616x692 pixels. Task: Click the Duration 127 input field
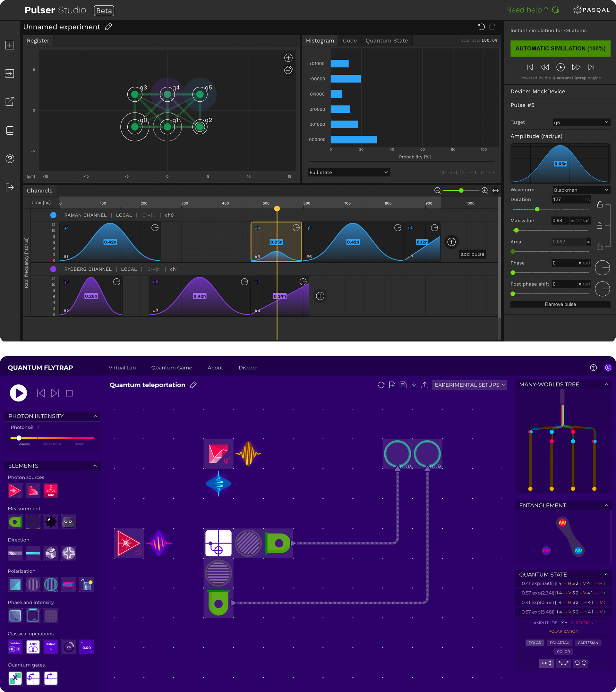tap(567, 199)
